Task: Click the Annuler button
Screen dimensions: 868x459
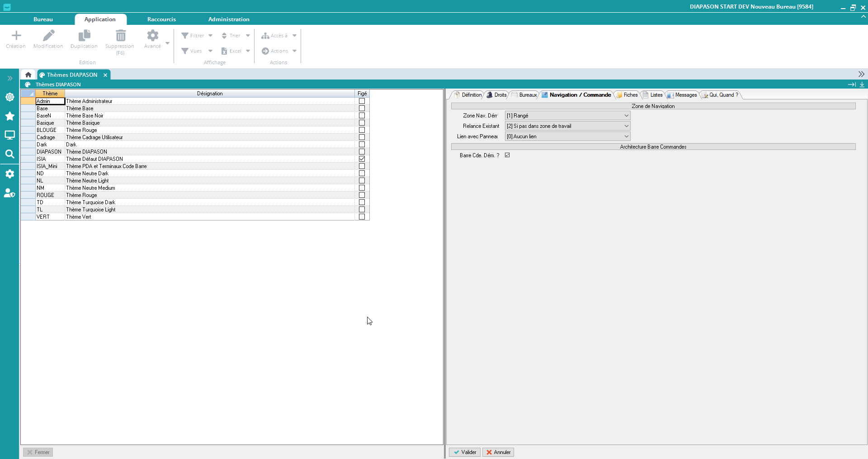Action: [498, 452]
